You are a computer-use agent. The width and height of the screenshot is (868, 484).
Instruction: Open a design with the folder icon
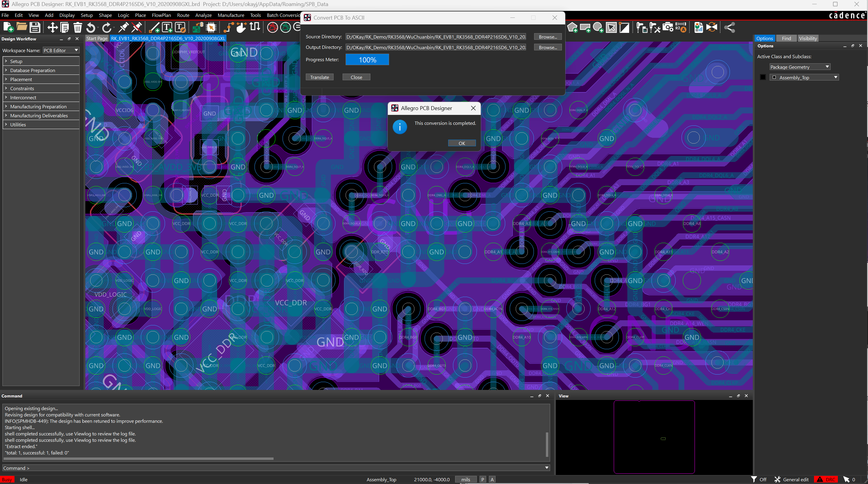[22, 27]
